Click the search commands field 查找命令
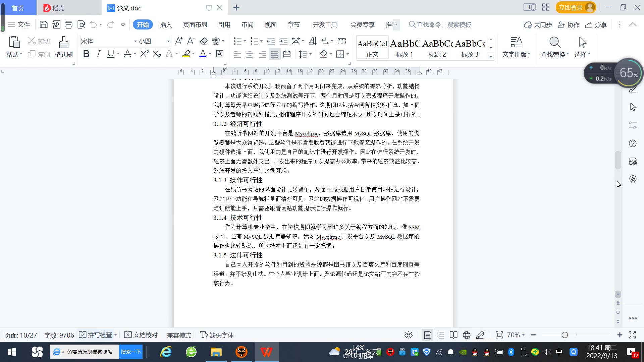The image size is (644, 362). pyautogui.click(x=443, y=25)
